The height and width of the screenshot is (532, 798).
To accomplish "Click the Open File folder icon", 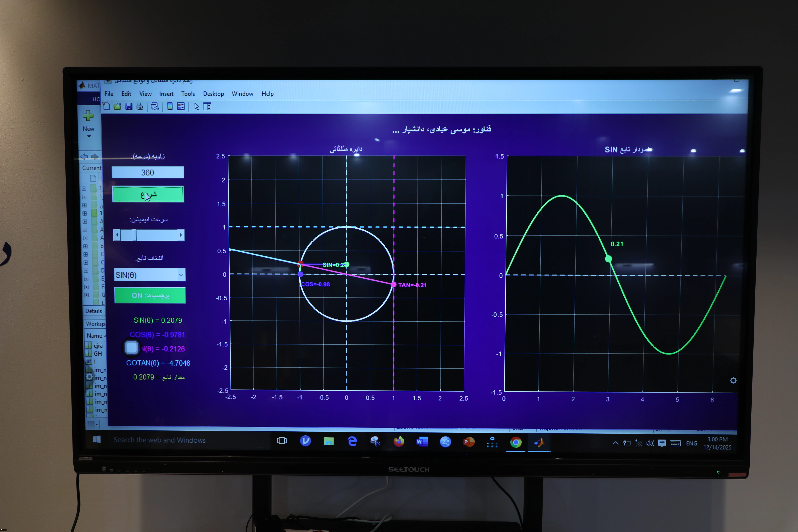I will point(117,107).
